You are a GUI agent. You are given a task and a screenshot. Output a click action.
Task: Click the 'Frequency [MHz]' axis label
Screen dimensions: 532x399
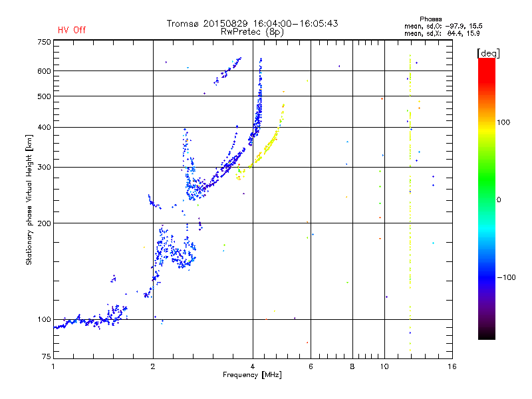pos(252,375)
